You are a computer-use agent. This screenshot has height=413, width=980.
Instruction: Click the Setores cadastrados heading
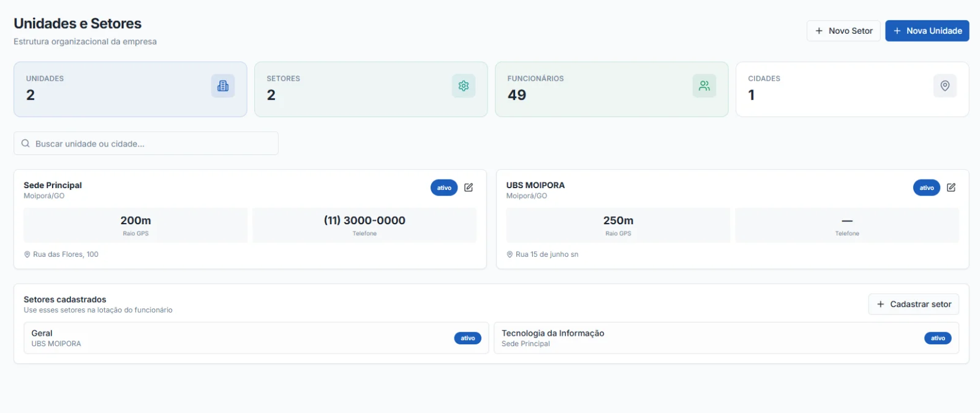point(65,300)
